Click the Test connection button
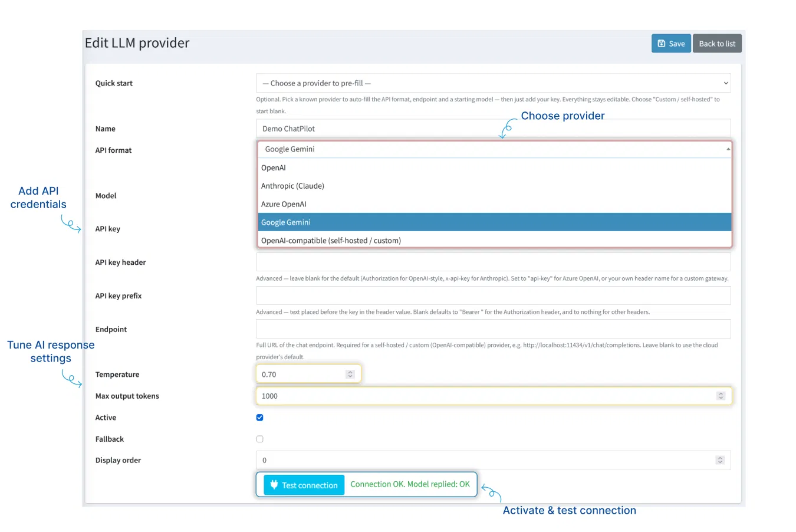The height and width of the screenshot is (532, 796). tap(304, 485)
